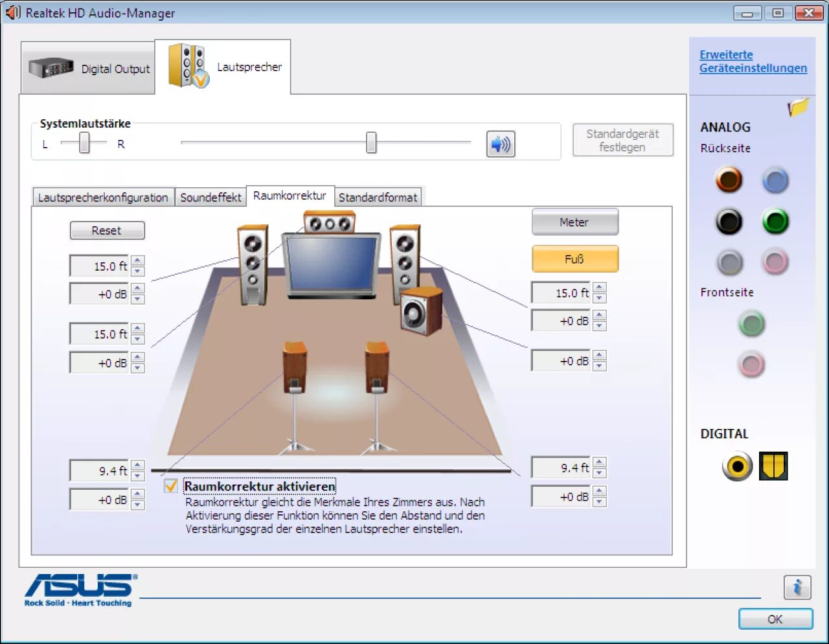Decrease front right +0 dB gain stepper
Viewport: 829px width, 644px height.
pos(600,326)
